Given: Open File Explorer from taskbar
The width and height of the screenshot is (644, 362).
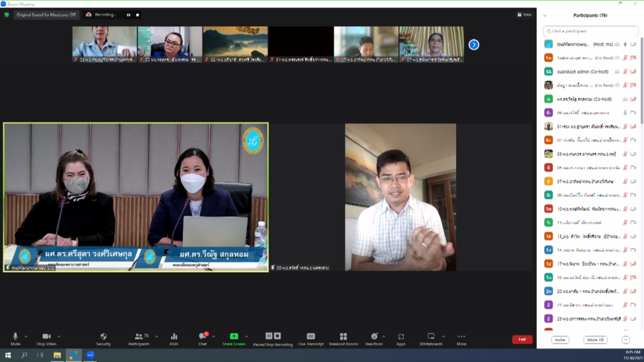Looking at the screenshot, I should (57, 355).
